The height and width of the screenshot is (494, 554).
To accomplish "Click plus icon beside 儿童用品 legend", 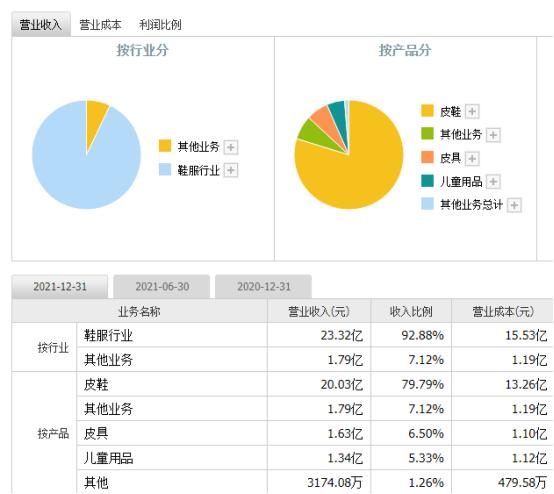I will (493, 182).
